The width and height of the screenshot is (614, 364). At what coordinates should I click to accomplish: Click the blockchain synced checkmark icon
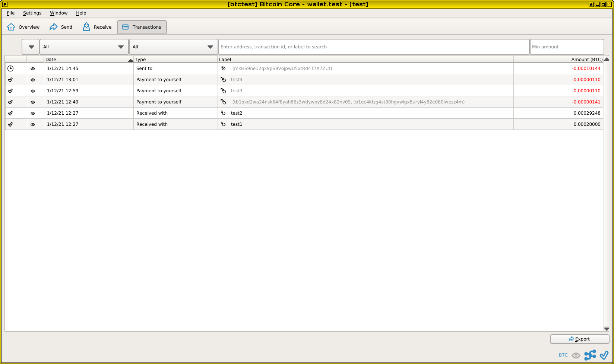click(604, 355)
